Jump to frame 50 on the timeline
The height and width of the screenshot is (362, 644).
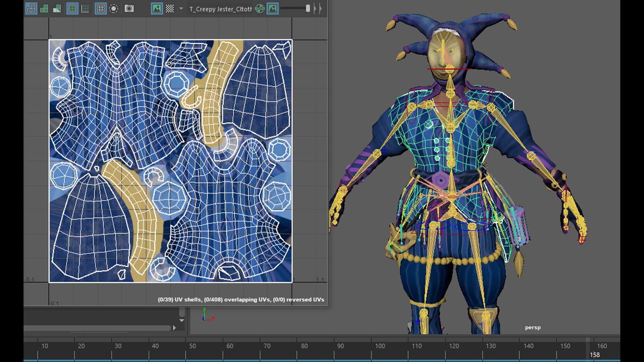click(x=193, y=346)
